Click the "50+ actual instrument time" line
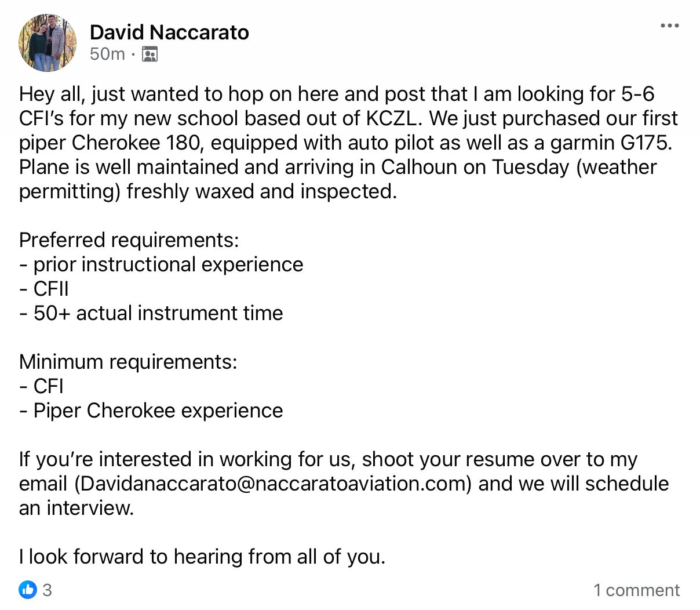 [x=158, y=313]
